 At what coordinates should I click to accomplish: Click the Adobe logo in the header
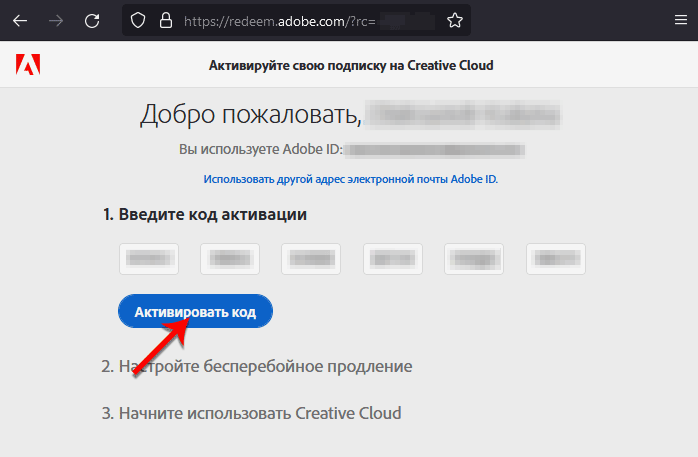point(28,65)
